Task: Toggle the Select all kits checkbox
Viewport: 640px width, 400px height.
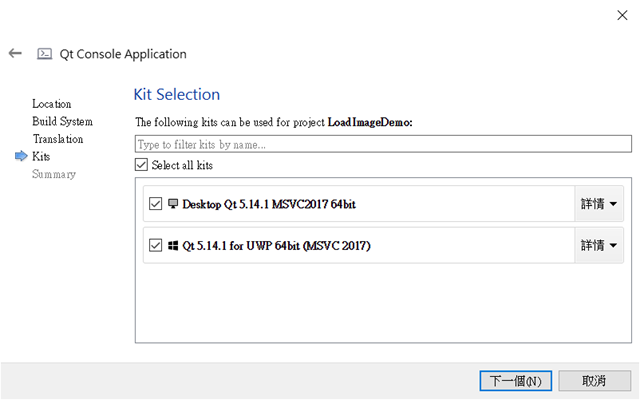Action: [x=141, y=165]
